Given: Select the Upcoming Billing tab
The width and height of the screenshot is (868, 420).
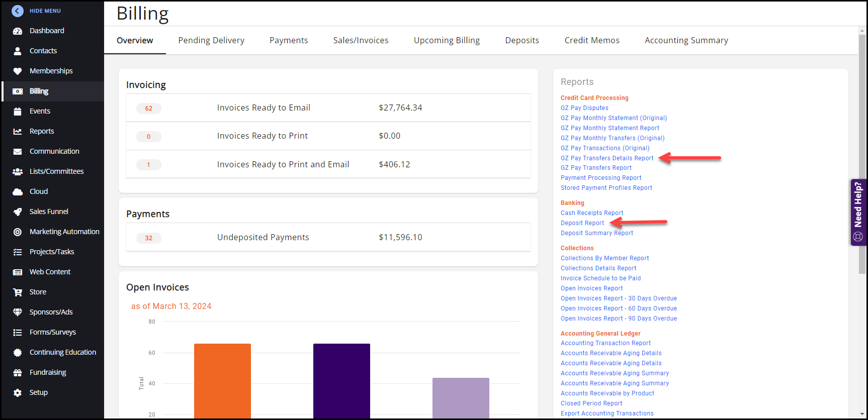Looking at the screenshot, I should [447, 40].
